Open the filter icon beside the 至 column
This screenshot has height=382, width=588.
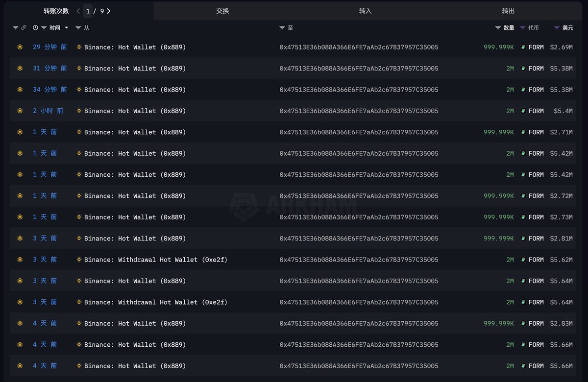(282, 28)
